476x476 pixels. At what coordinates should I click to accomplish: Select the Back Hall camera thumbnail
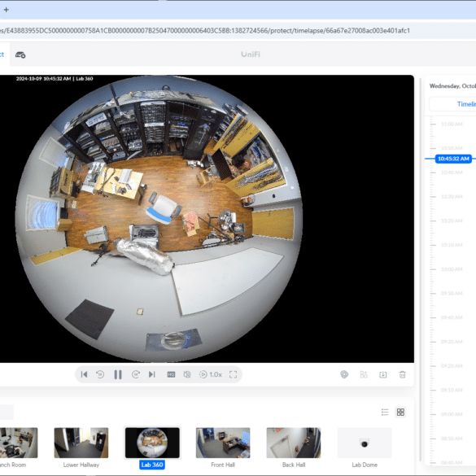pos(294,443)
